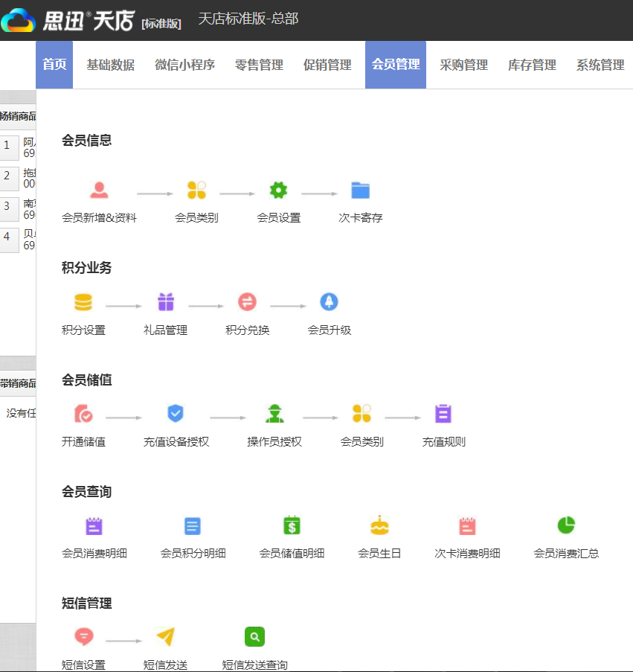Select the 会员类别 icon under 会员信息
This screenshot has height=672, width=633.
196,190
